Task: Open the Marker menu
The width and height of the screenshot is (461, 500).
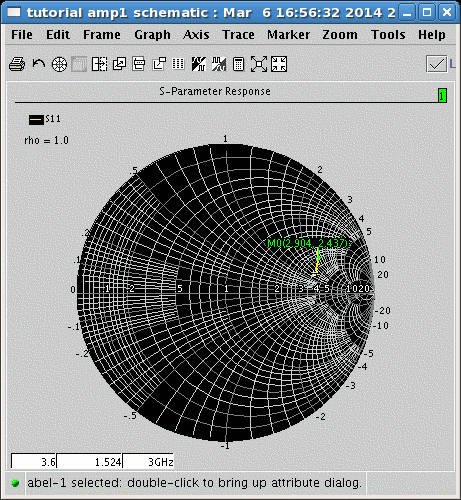Action: coord(289,35)
